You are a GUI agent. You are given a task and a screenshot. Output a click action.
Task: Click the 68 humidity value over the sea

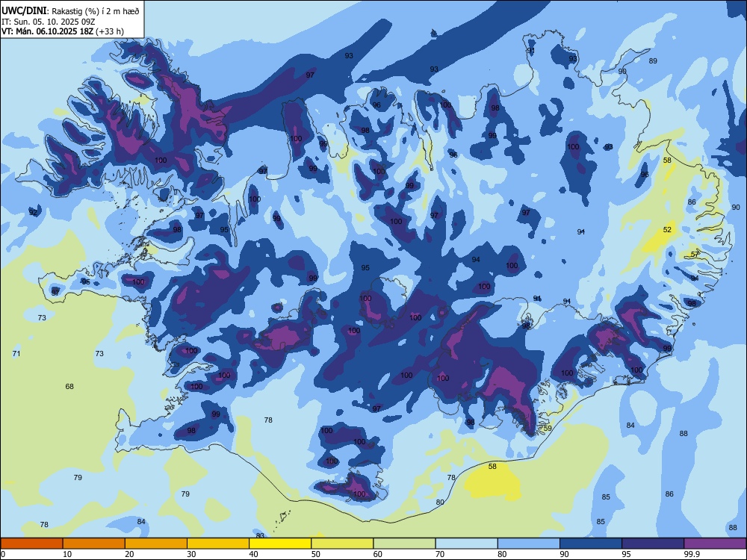click(69, 386)
